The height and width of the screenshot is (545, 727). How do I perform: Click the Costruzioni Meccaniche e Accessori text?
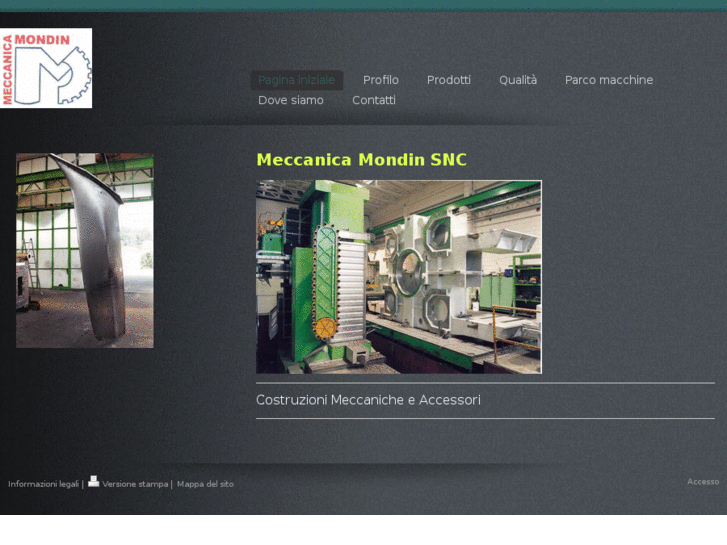(368, 400)
